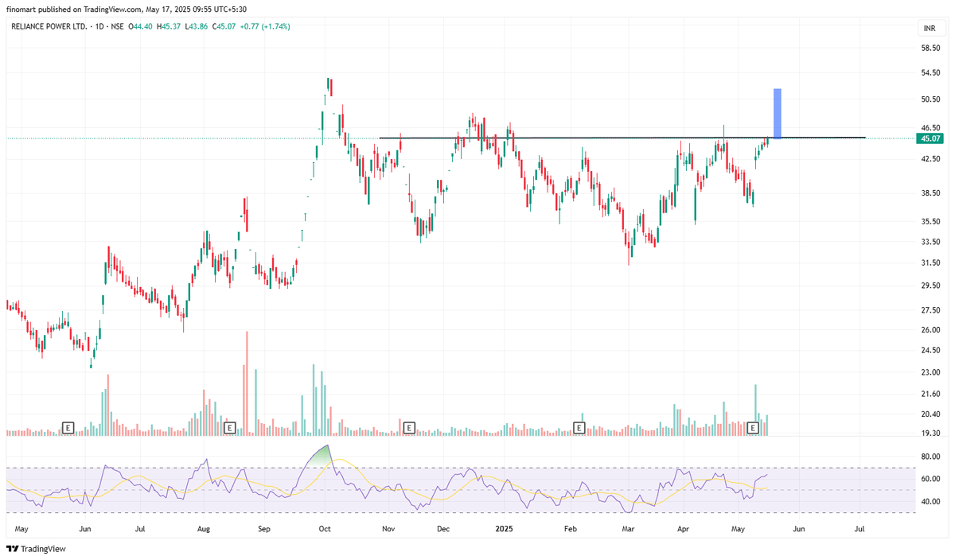Click the 80.00 RSI axis label
This screenshot has width=955, height=560.
[930, 457]
